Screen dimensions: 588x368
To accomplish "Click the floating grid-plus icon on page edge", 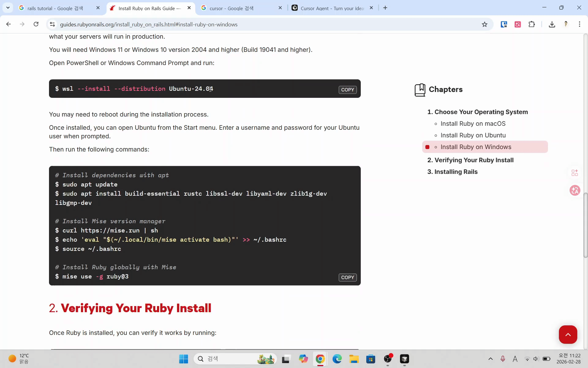I will pos(575,173).
